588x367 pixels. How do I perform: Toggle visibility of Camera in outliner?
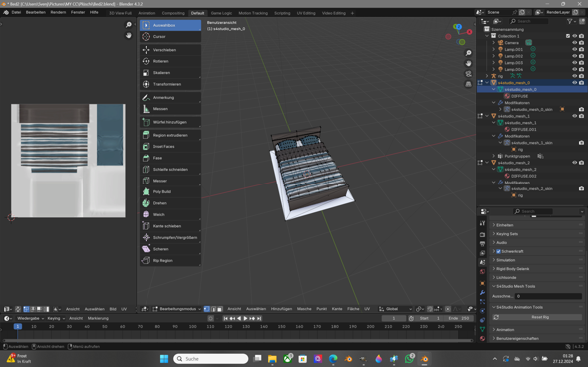[574, 43]
